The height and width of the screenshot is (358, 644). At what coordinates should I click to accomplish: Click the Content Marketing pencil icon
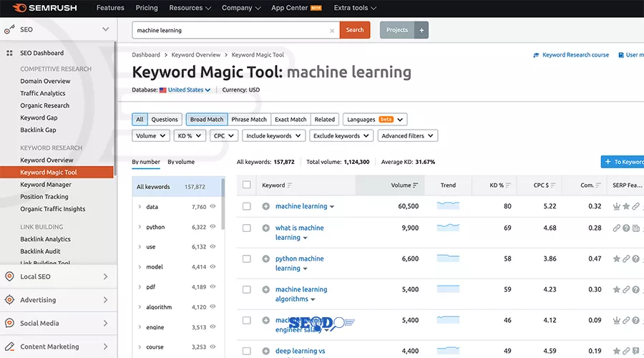point(9,347)
